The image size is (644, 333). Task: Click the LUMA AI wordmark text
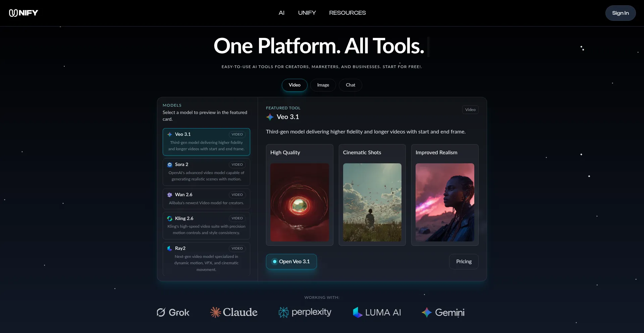tap(383, 313)
